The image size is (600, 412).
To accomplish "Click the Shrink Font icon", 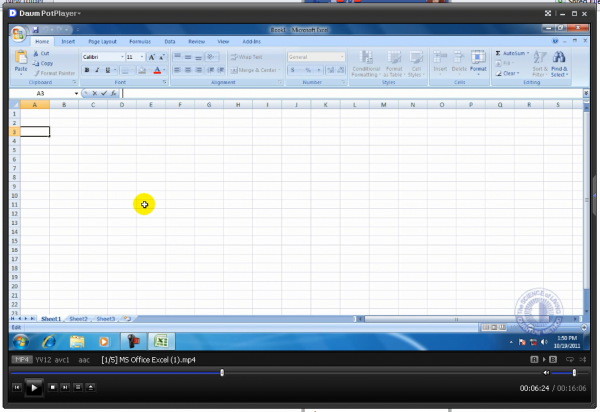I will point(161,57).
